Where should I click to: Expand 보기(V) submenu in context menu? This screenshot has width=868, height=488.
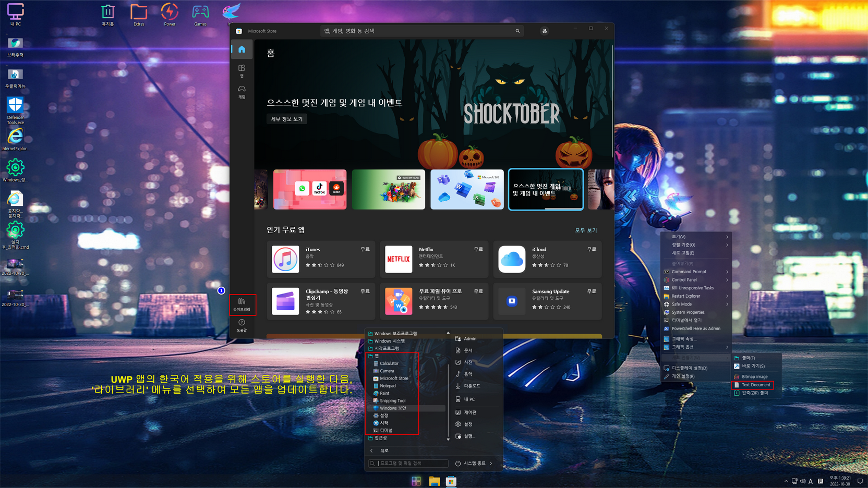point(696,237)
